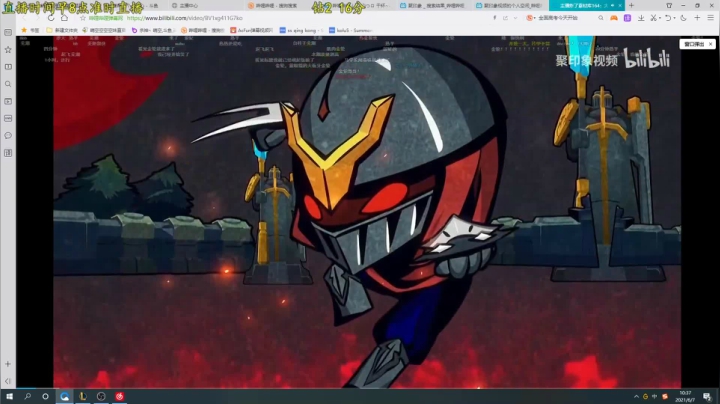Switch to Sogou browser on the taskbar
The image size is (720, 404).
point(64,396)
